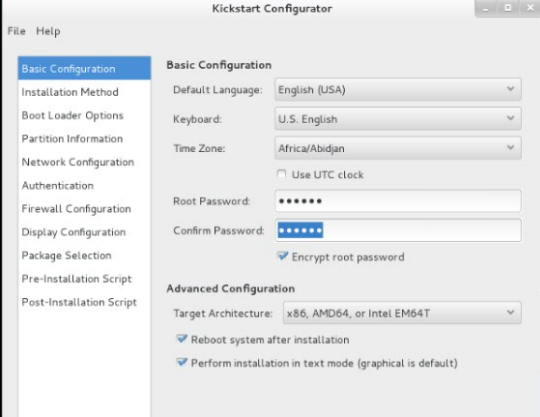
Task: Select Pre-Installation Script section
Action: click(84, 279)
